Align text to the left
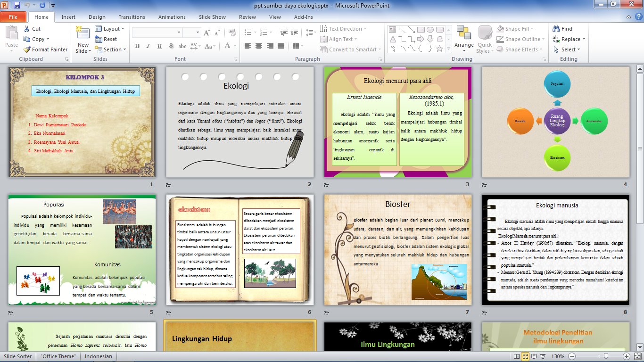 tap(248, 46)
